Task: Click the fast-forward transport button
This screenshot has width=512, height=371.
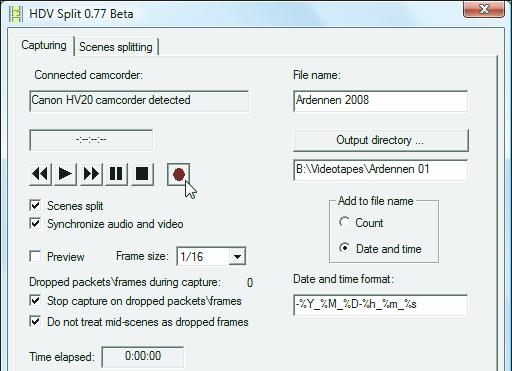Action: pyautogui.click(x=91, y=174)
